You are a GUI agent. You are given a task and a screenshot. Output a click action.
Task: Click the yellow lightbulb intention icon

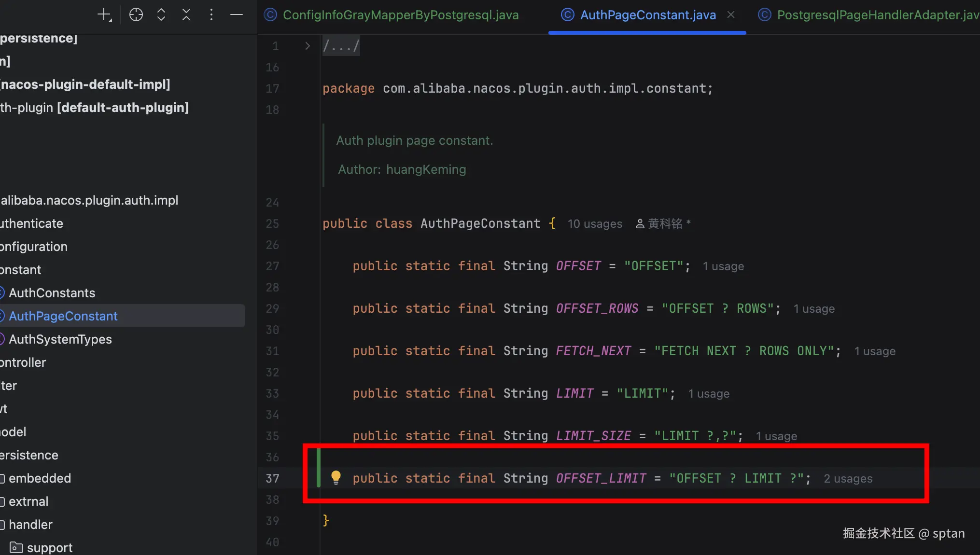336,477
